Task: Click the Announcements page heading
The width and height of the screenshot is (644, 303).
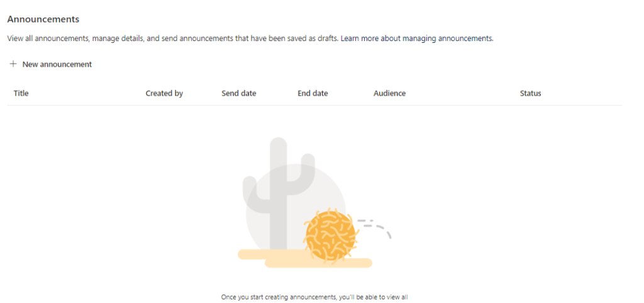Action: [x=43, y=20]
